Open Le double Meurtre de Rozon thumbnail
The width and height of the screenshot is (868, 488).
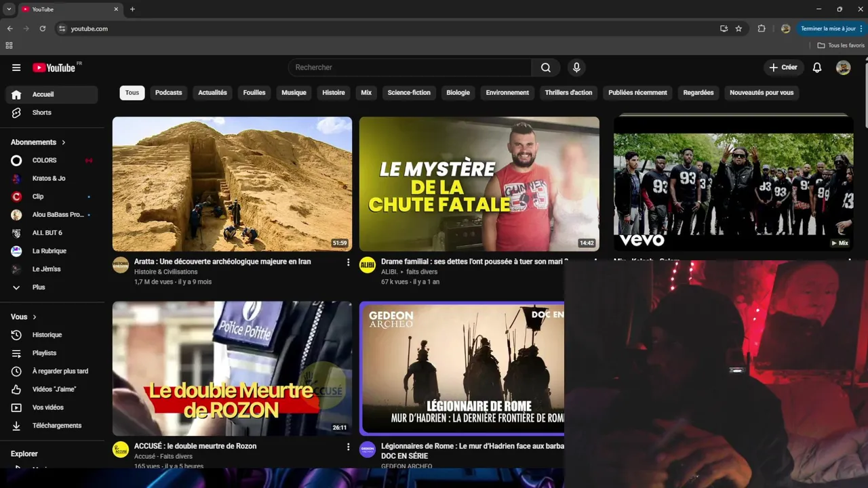[x=232, y=368]
